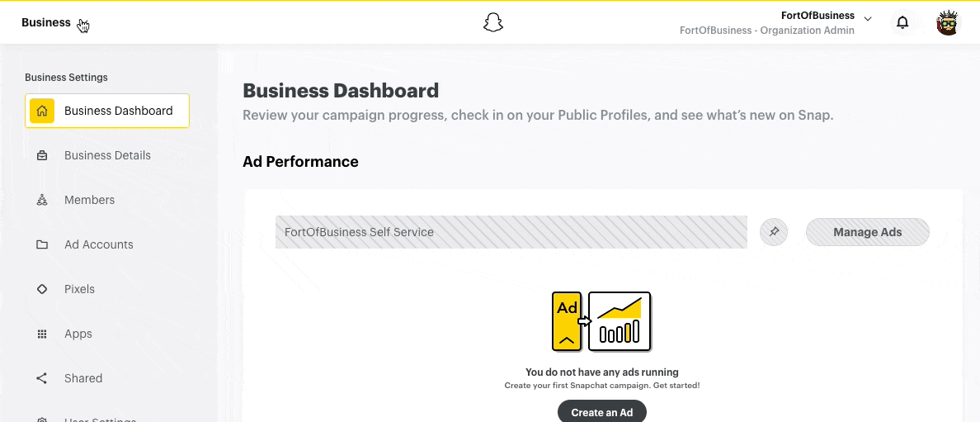Pin the FortOfBusiness Self Service account
This screenshot has height=422, width=980.
[774, 232]
